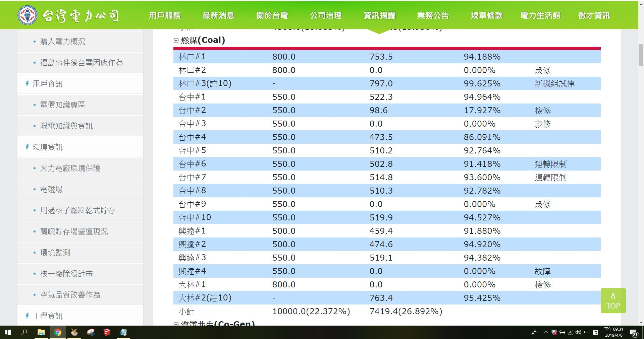
Task: Toggle the 中 input method indicator
Action: 586,332
